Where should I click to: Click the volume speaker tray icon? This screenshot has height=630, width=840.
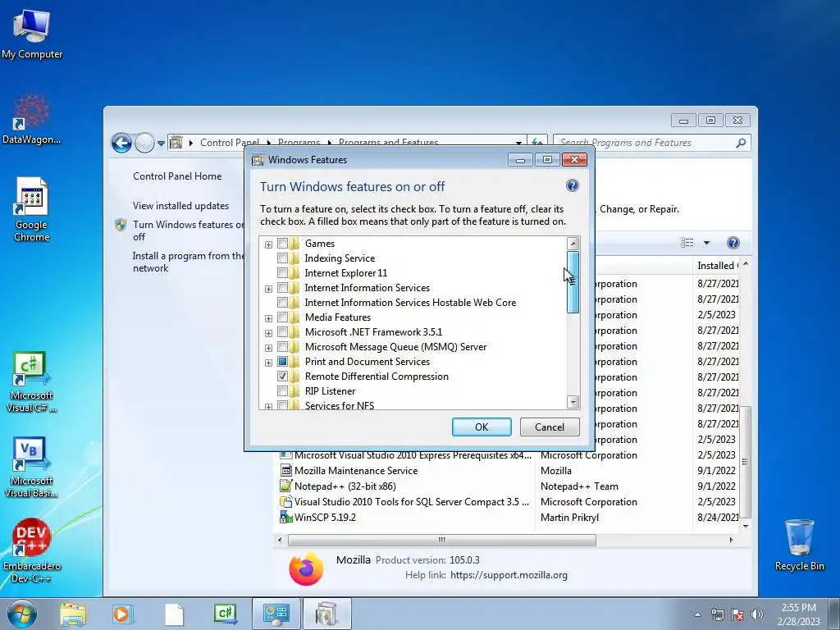point(757,614)
